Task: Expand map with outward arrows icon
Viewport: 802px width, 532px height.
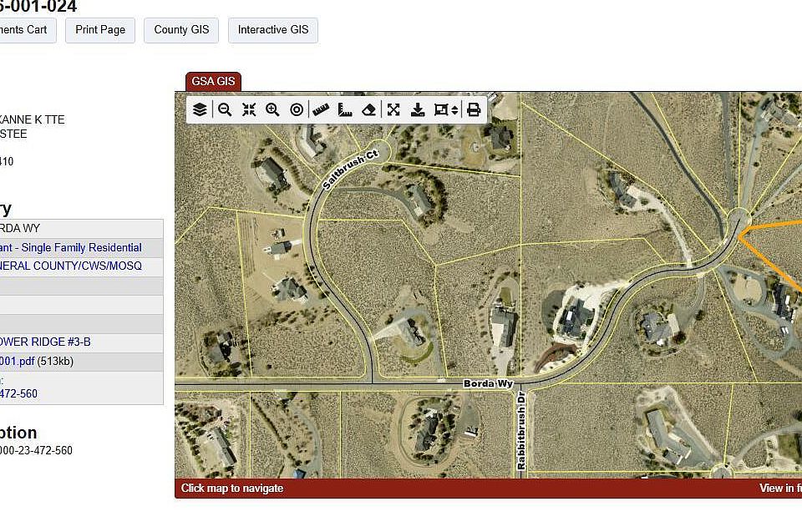Action: point(393,109)
